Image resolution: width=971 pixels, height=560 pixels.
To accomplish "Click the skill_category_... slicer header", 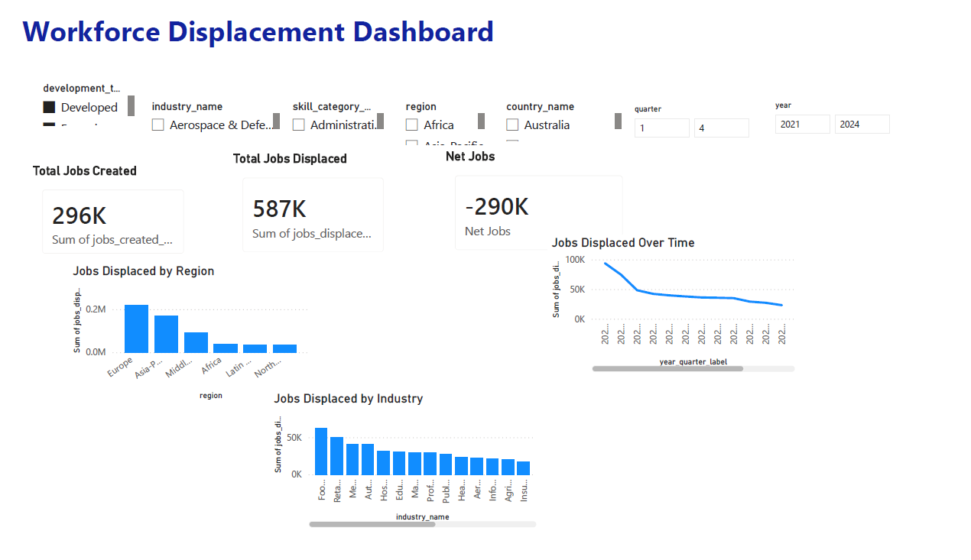I will pos(332,107).
